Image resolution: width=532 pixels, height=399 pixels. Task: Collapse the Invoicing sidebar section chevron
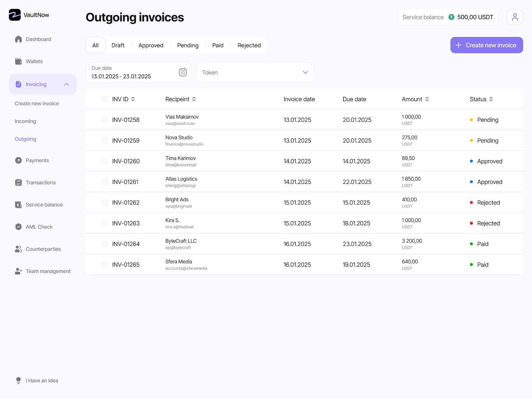pos(66,84)
